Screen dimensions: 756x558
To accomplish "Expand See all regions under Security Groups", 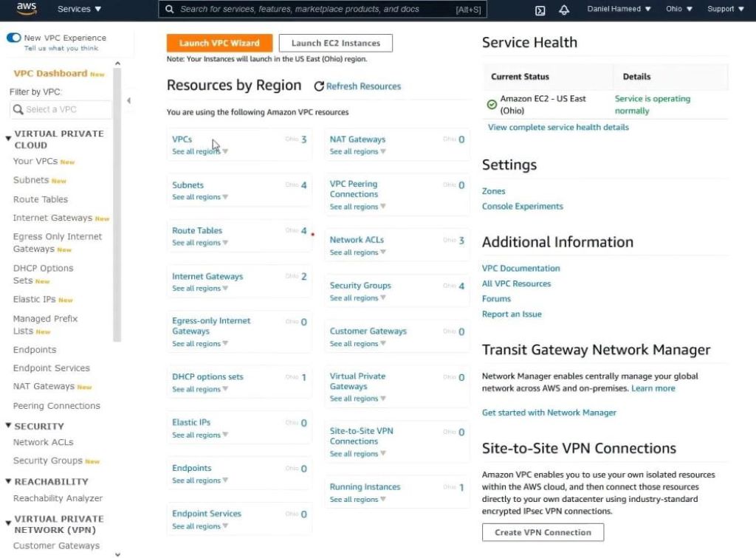I will pos(357,297).
